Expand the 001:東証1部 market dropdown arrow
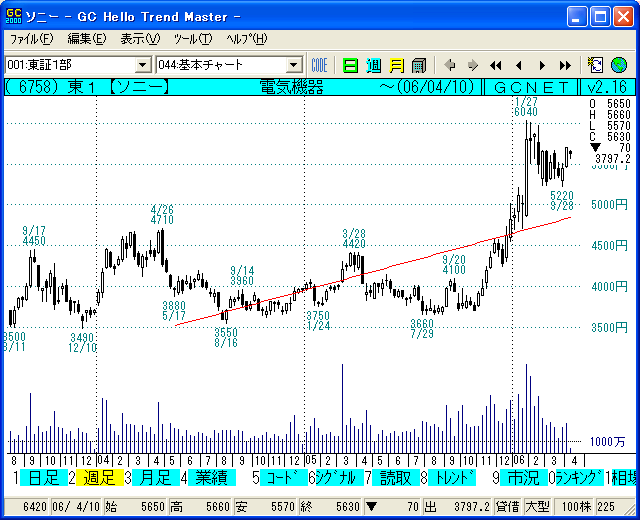 tap(142, 65)
